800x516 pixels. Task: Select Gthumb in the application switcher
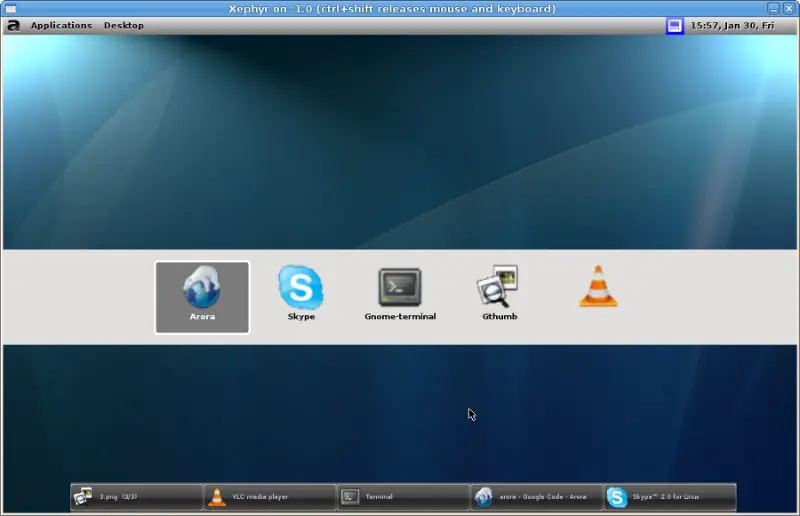[x=498, y=293]
